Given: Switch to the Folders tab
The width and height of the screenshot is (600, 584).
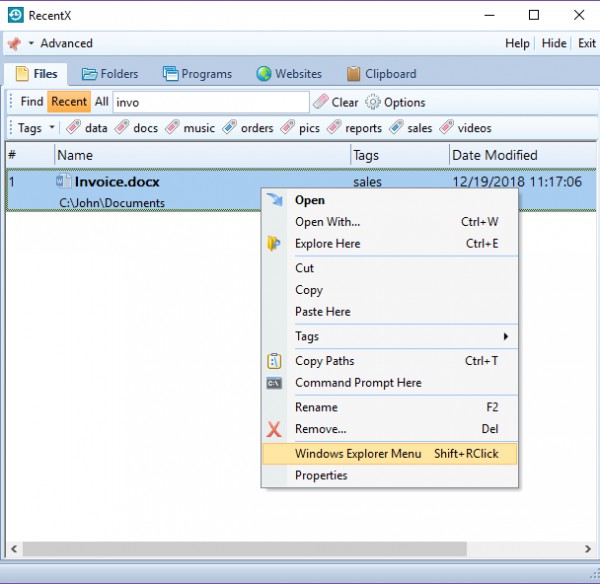Looking at the screenshot, I should pyautogui.click(x=110, y=73).
